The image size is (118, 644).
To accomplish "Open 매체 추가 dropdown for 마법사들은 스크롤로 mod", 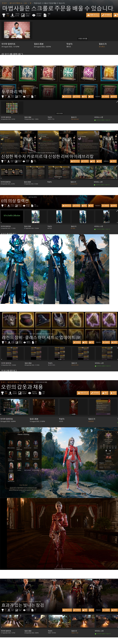I will click(93, 15).
